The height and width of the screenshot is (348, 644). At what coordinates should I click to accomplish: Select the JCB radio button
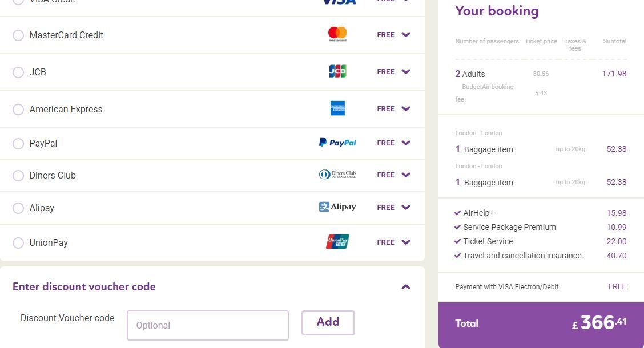[x=18, y=72]
